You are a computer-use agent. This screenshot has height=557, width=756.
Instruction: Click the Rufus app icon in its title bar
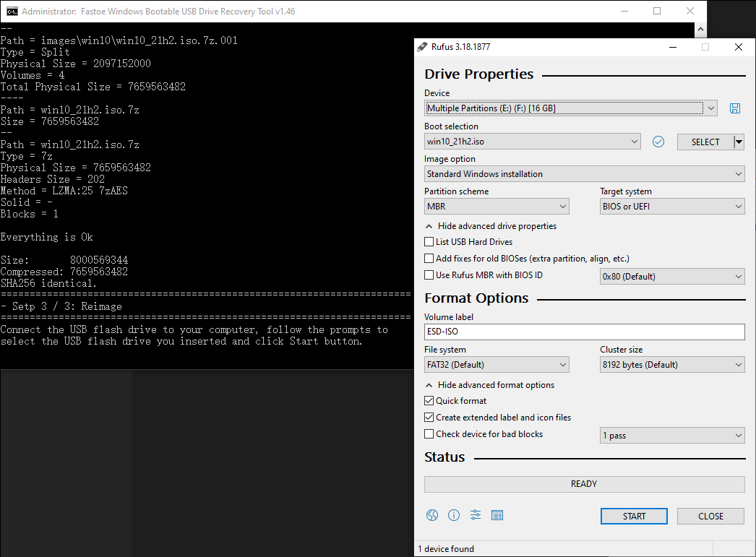[x=422, y=47]
